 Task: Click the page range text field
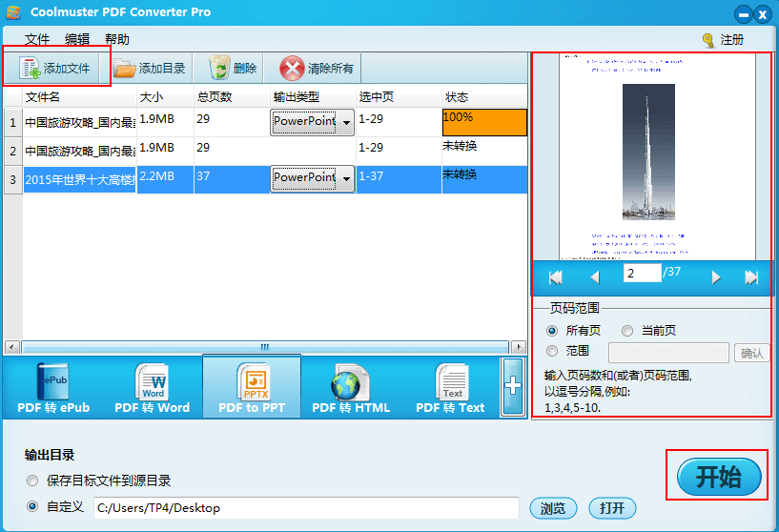coord(668,353)
